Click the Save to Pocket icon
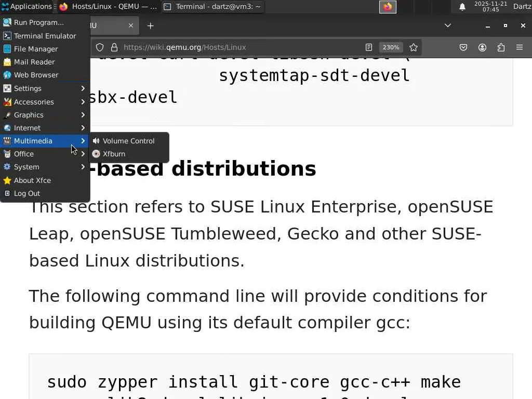Screen dimensions: 532x399 pyautogui.click(x=463, y=47)
